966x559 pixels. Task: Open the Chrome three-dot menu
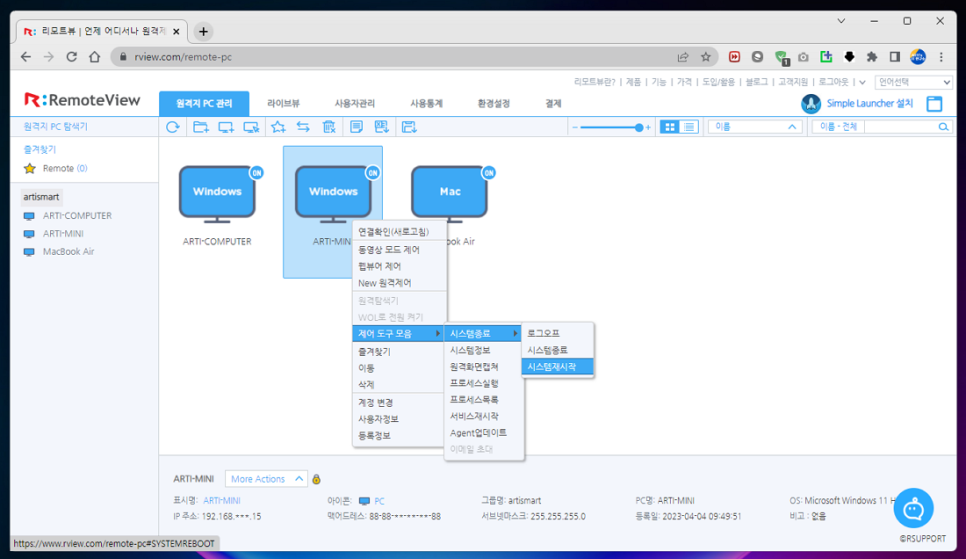pyautogui.click(x=941, y=57)
